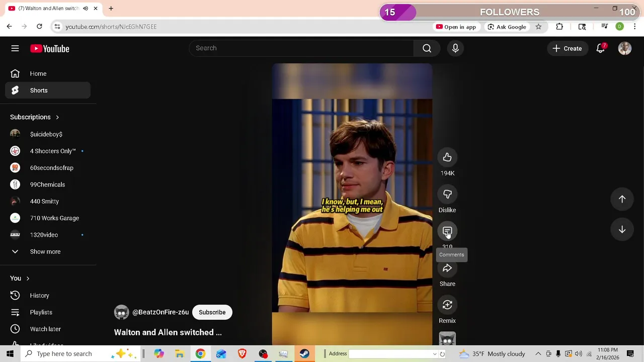644x362 pixels.
Task: Open 440 Smitty subscription channel
Action: point(48,201)
